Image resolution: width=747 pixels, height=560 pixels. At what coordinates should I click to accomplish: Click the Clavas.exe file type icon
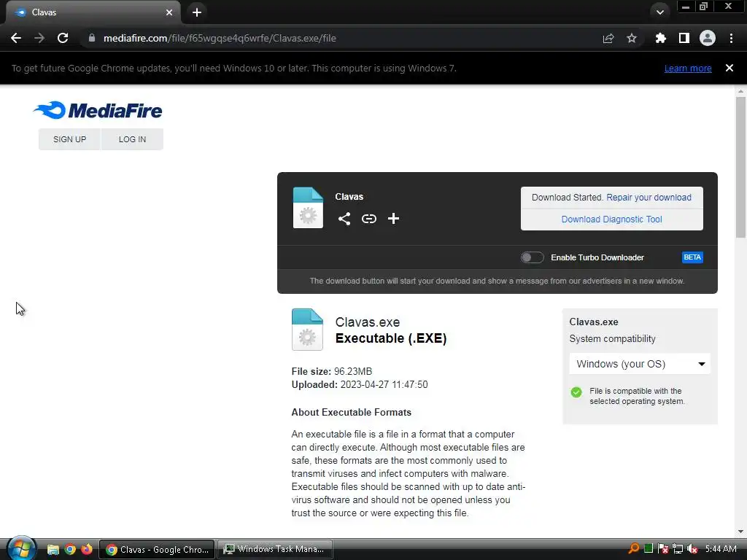pyautogui.click(x=307, y=330)
